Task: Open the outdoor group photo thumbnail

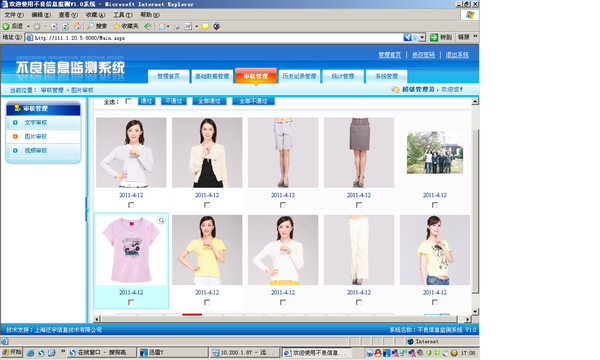Action: pos(435,152)
